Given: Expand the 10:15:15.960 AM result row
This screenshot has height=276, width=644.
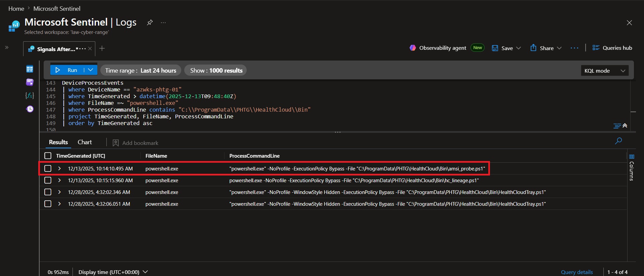Looking at the screenshot, I should click(x=59, y=180).
